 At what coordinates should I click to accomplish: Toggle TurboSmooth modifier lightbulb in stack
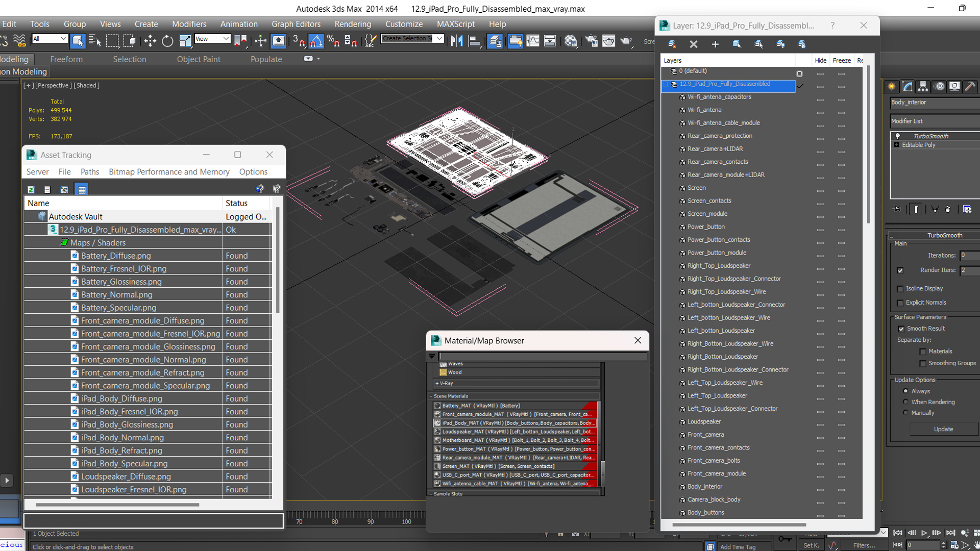898,136
